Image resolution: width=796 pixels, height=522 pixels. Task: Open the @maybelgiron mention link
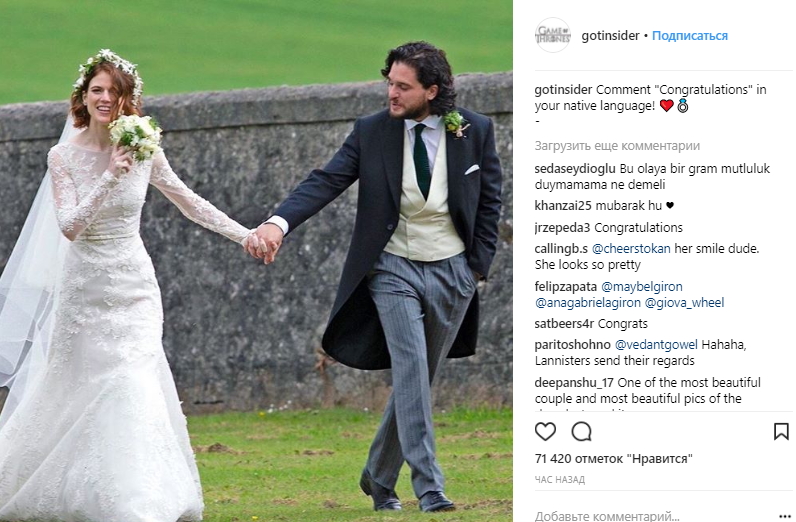tap(642, 287)
